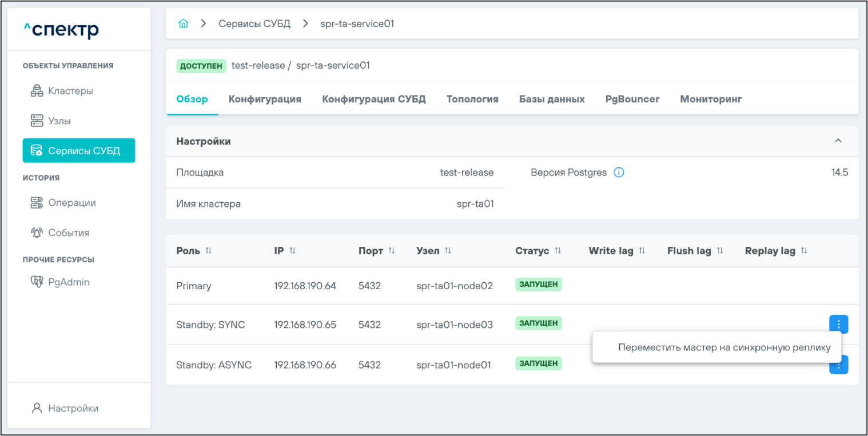Sort table by Роль column
The image size is (868, 436).
tap(209, 251)
